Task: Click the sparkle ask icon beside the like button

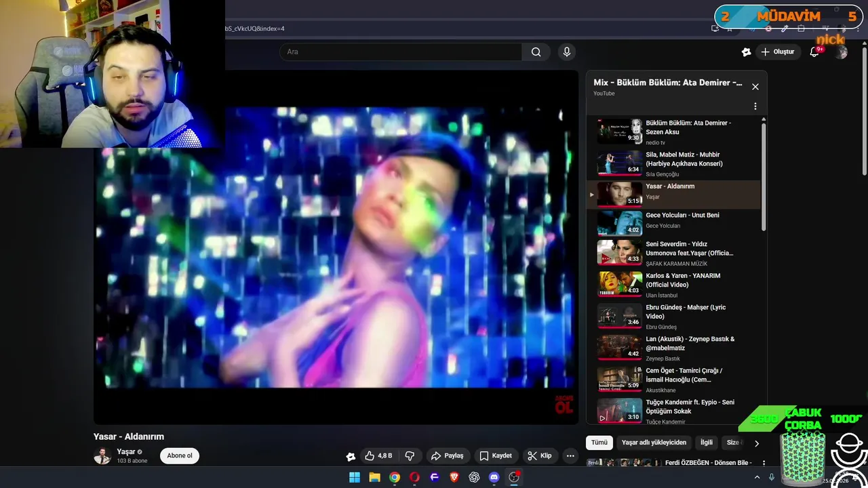Action: 351,456
